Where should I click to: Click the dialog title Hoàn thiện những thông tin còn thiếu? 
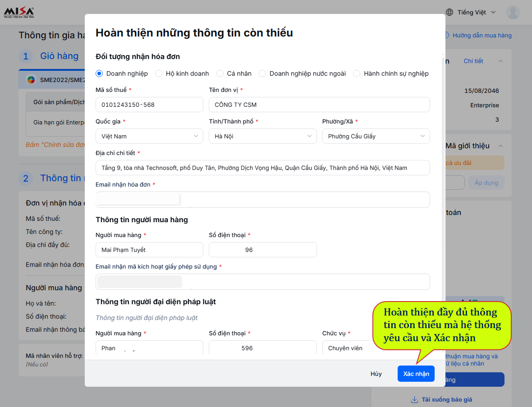pos(194,33)
